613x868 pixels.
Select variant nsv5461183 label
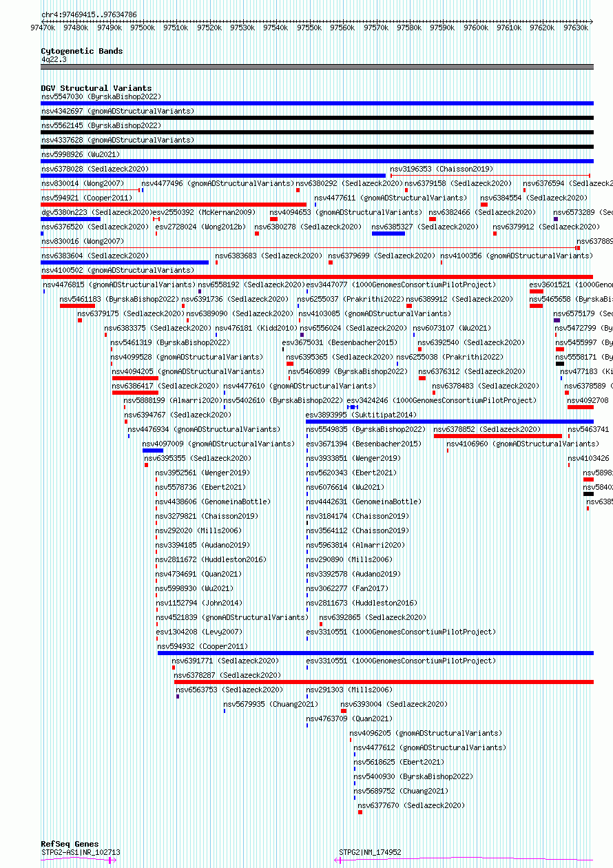click(x=119, y=299)
